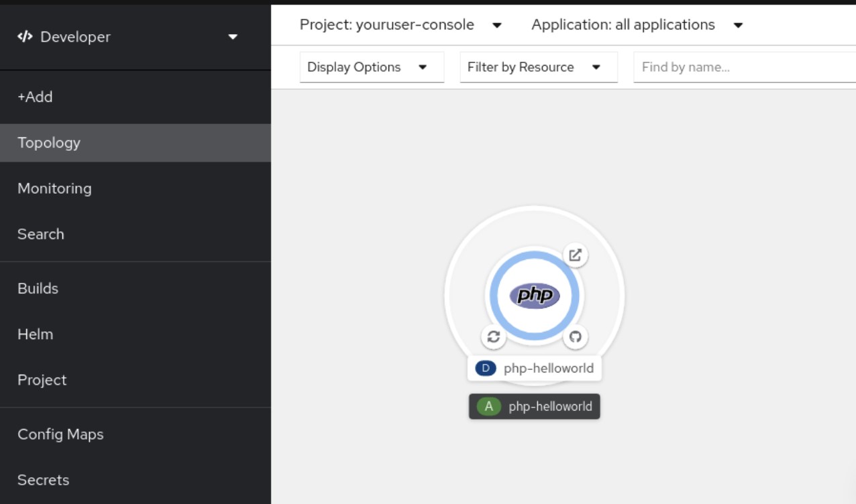
Task: Click the green A application badge
Action: click(489, 406)
